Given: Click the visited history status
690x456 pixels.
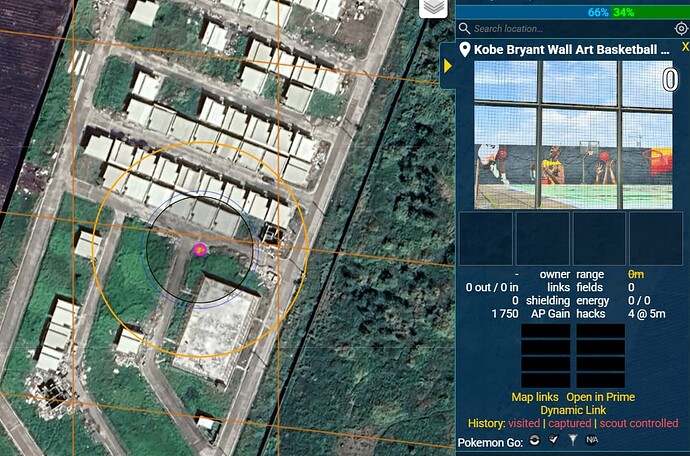Looking at the screenshot, I should tap(524, 423).
